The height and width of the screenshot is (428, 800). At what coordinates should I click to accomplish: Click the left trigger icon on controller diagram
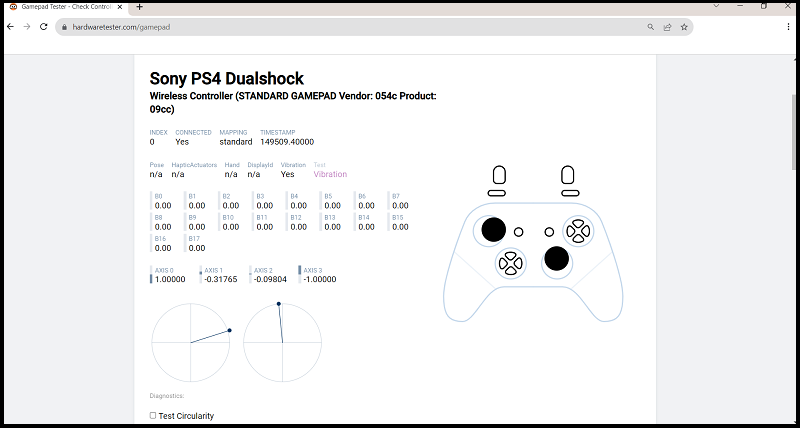pyautogui.click(x=499, y=174)
